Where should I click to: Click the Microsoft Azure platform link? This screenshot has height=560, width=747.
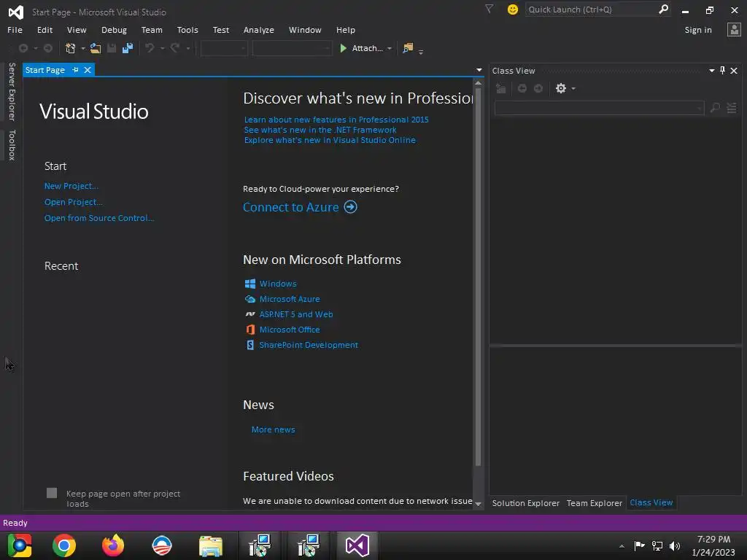289,298
